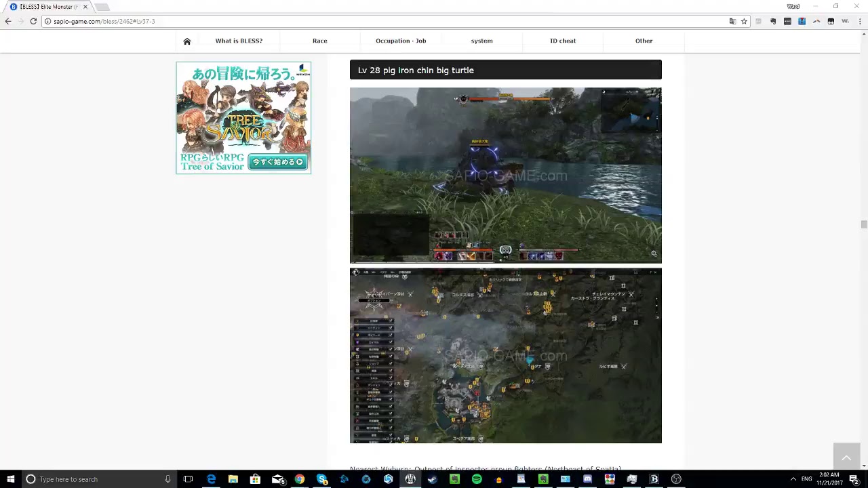The height and width of the screenshot is (488, 868).
Task: Open the dark three-dots extension icon
Action: tap(787, 21)
